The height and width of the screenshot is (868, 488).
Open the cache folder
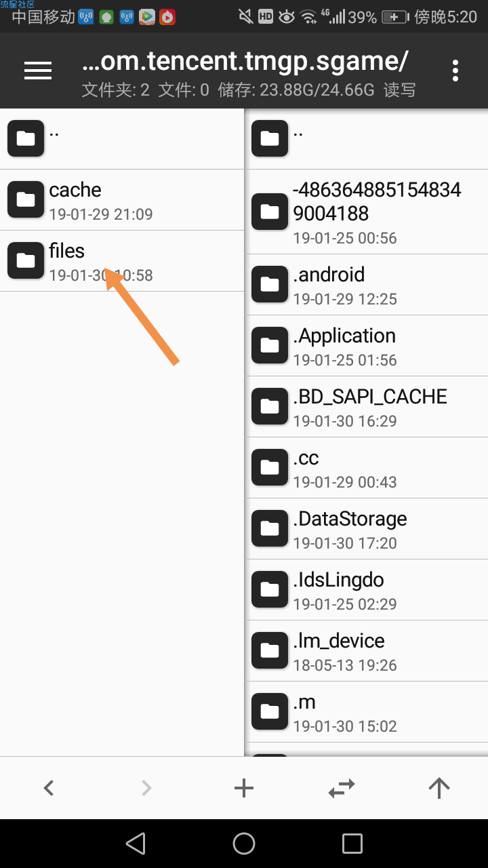coord(122,200)
